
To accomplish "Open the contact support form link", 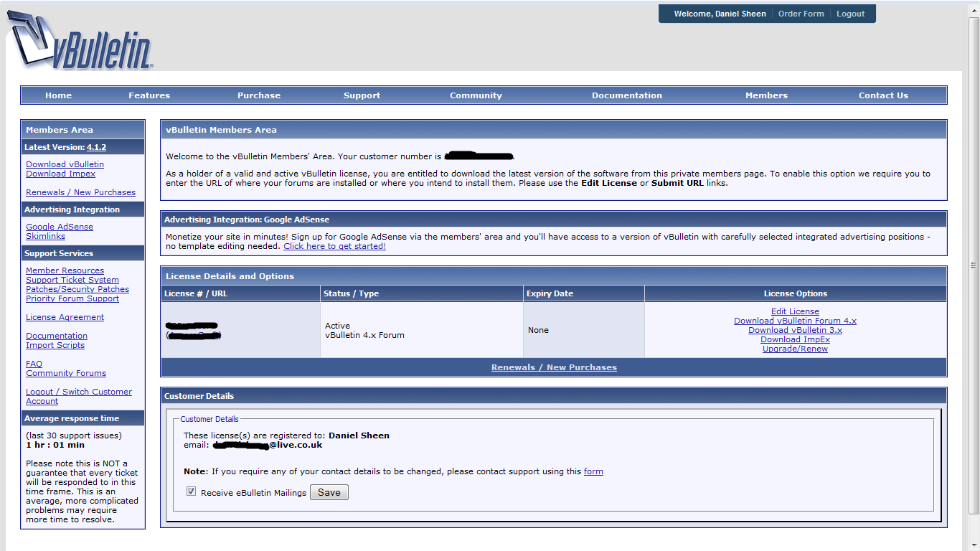I will [593, 471].
